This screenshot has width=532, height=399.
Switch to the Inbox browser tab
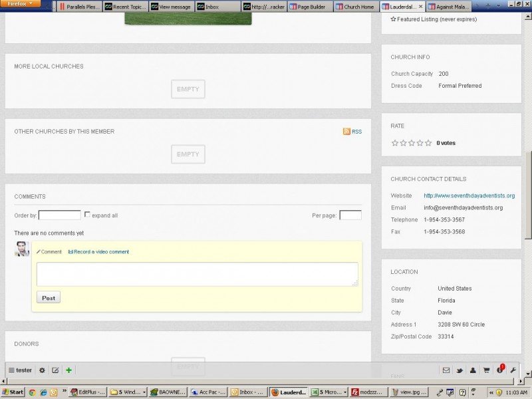pyautogui.click(x=217, y=7)
